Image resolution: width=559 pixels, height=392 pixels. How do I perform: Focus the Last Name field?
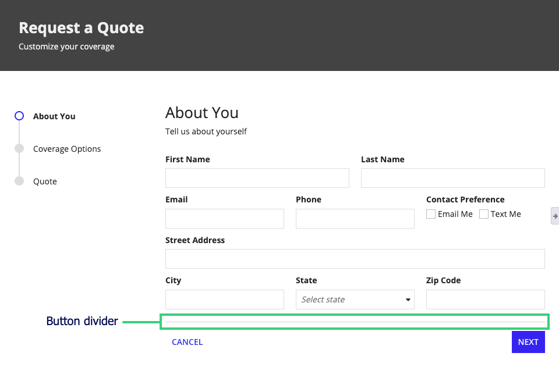[453, 178]
